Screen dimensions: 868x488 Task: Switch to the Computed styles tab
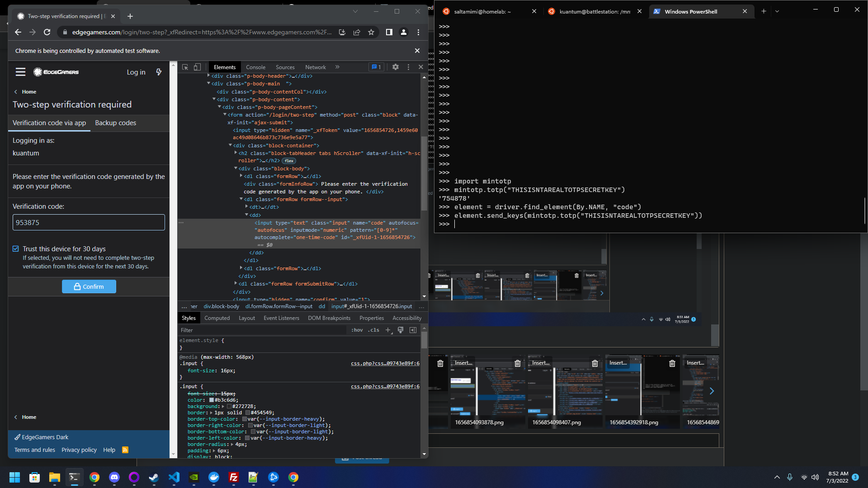pyautogui.click(x=217, y=318)
